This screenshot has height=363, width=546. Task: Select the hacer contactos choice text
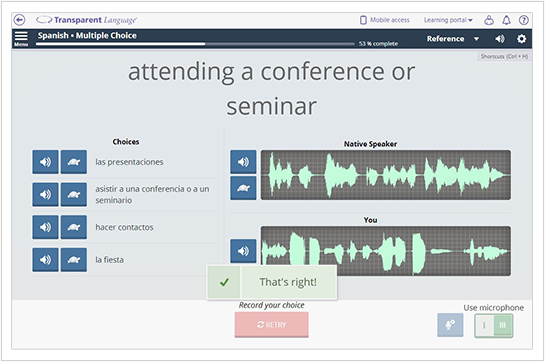click(x=124, y=227)
